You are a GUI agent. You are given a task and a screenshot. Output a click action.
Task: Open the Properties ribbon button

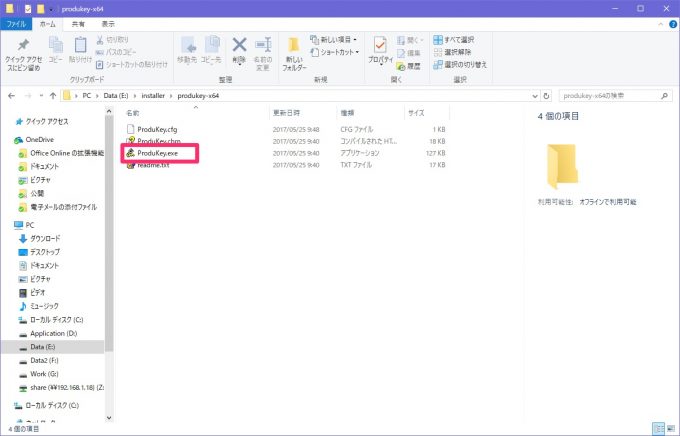point(380,50)
